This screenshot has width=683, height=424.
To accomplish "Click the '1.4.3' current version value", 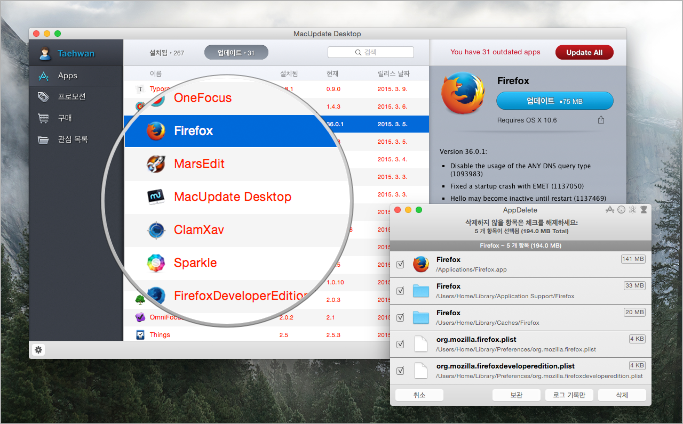I will tap(333, 106).
